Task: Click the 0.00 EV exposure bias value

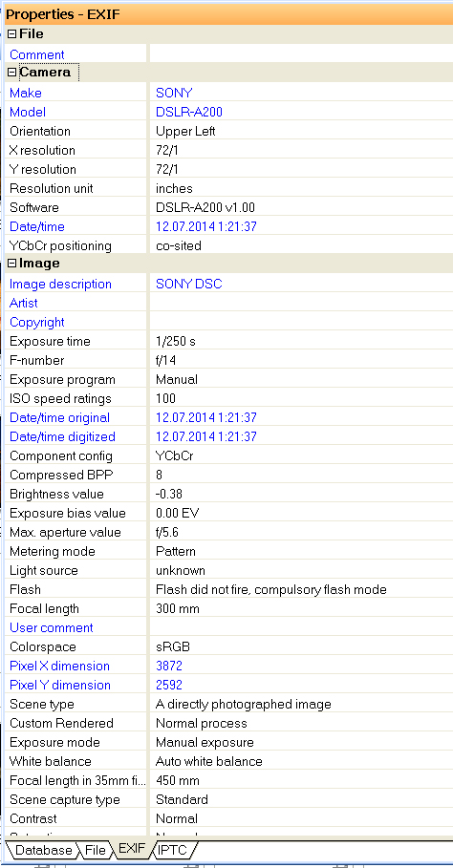Action: 177,513
